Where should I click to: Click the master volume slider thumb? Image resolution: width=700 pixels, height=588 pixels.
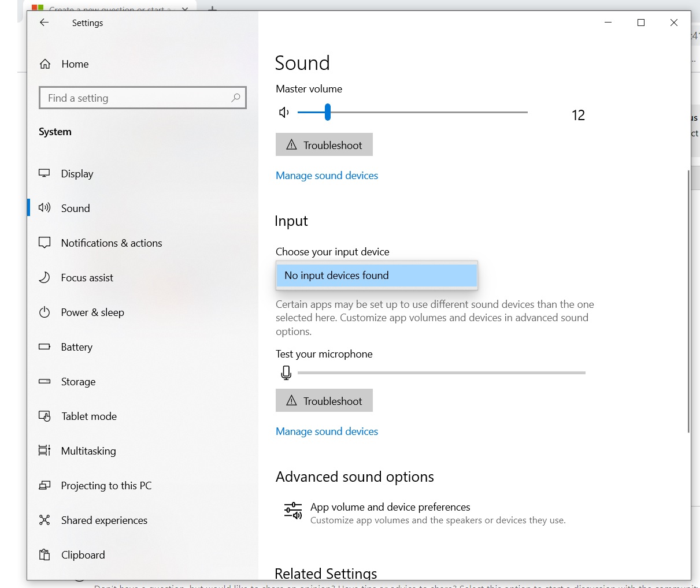pos(328,112)
